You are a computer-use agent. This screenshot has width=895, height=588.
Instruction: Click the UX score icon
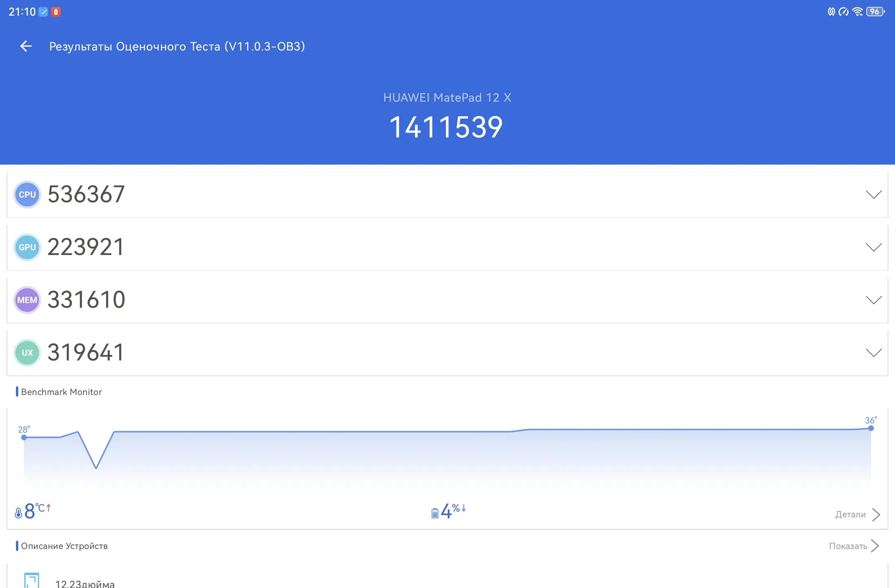[x=27, y=353]
